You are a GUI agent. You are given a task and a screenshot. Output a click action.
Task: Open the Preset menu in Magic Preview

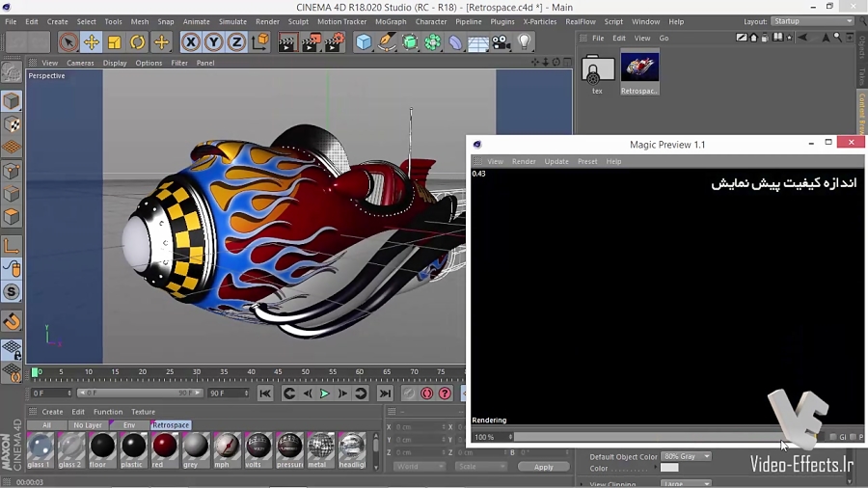(587, 162)
